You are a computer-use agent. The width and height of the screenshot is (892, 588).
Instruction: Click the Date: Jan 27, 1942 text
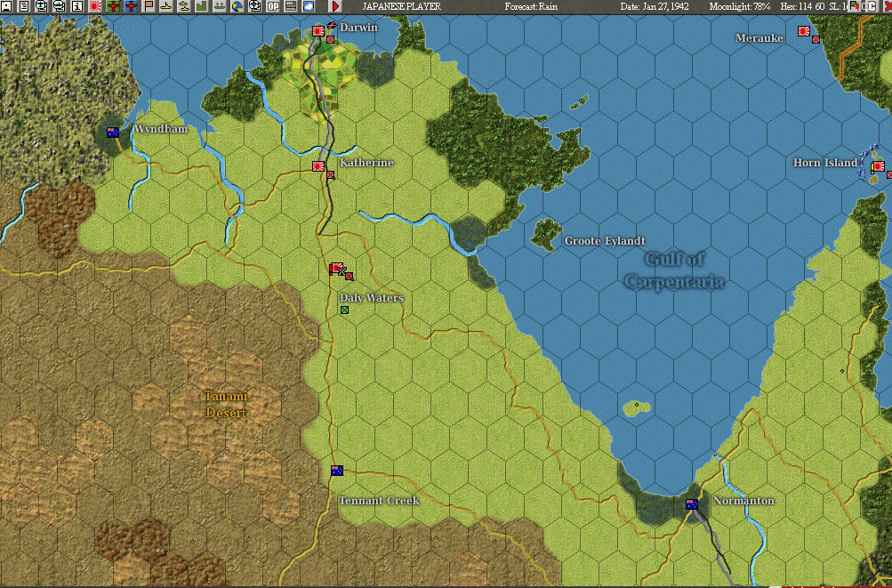point(655,7)
